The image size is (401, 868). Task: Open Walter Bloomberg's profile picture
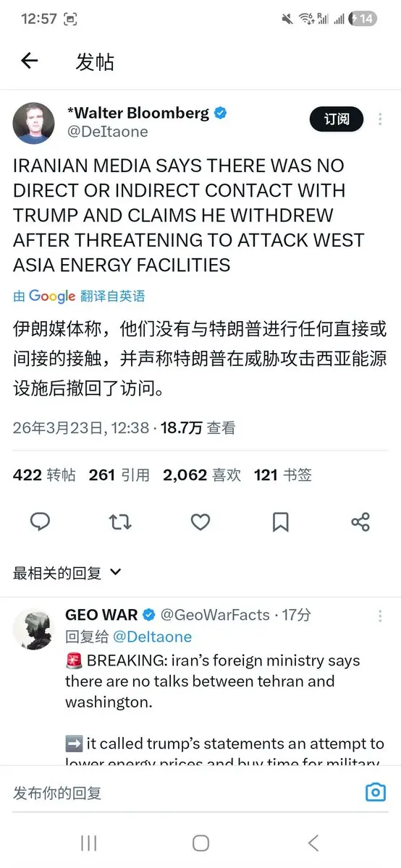pos(33,122)
